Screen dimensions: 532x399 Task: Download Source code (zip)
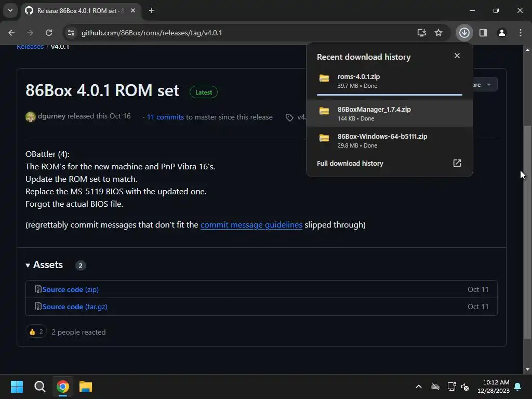(70, 289)
